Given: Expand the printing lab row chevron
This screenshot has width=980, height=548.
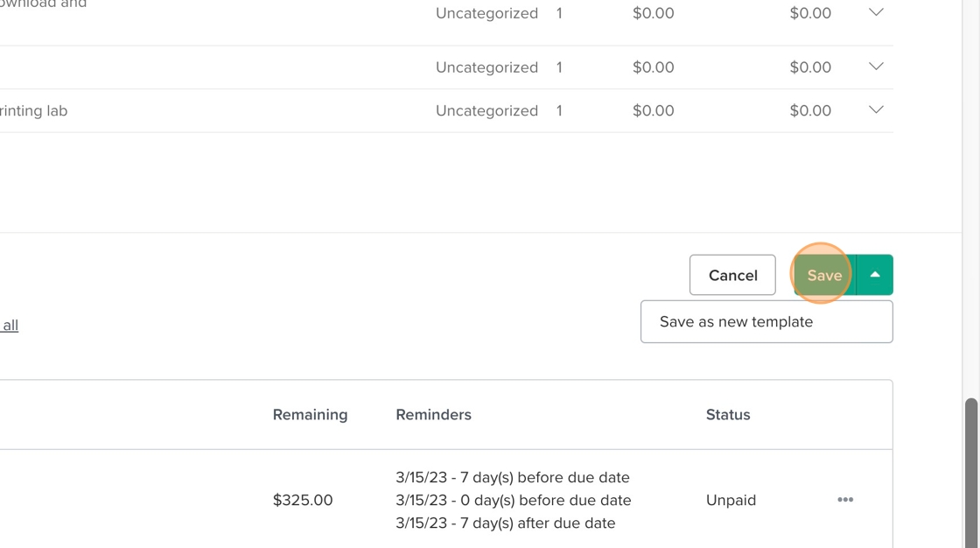Looking at the screenshot, I should [876, 110].
